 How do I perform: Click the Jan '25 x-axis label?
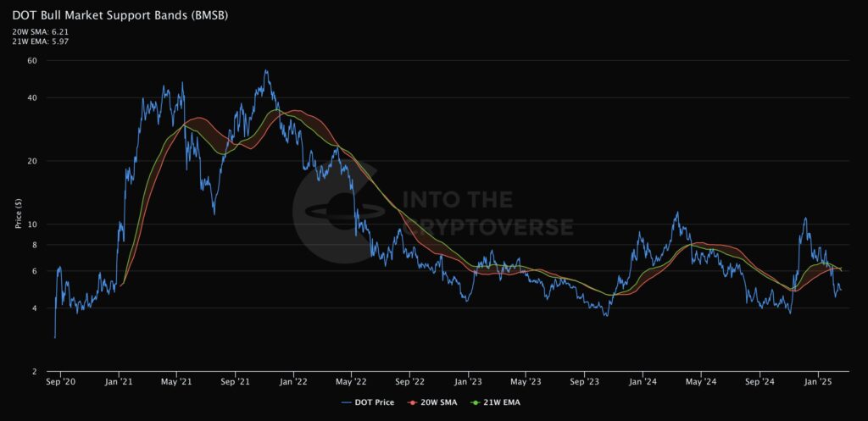click(818, 381)
